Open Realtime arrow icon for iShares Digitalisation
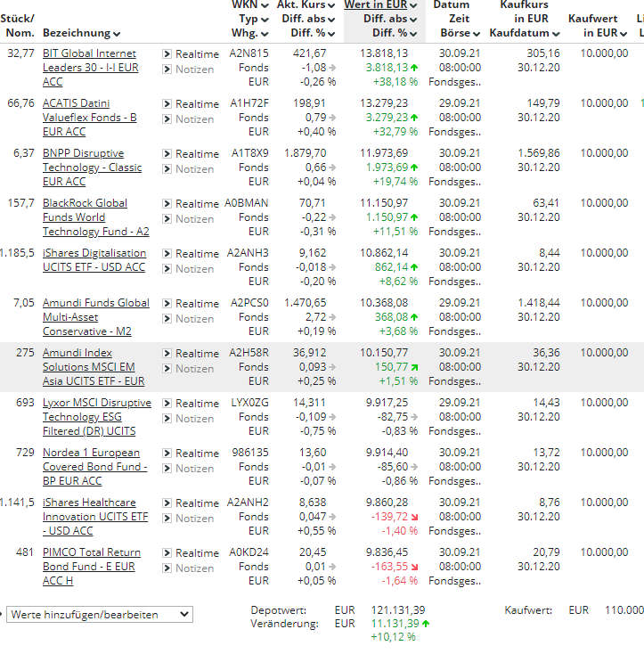 click(x=167, y=254)
